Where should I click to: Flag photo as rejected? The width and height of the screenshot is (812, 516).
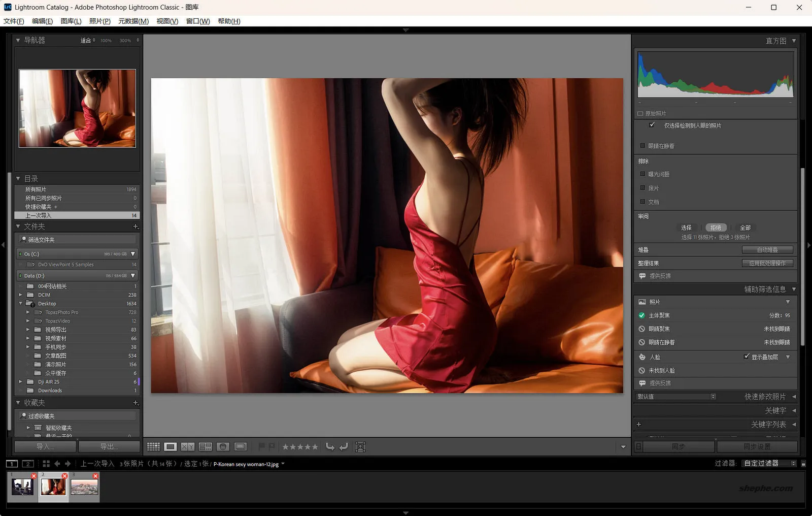(272, 446)
